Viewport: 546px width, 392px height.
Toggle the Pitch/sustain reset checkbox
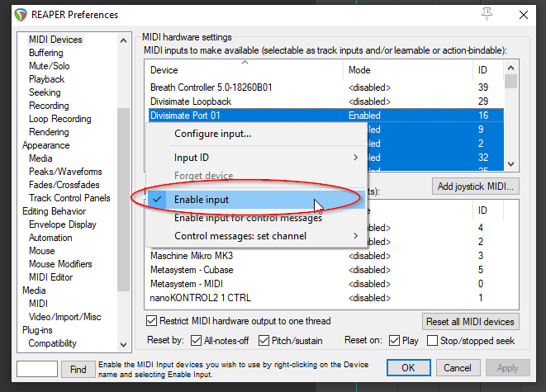264,341
